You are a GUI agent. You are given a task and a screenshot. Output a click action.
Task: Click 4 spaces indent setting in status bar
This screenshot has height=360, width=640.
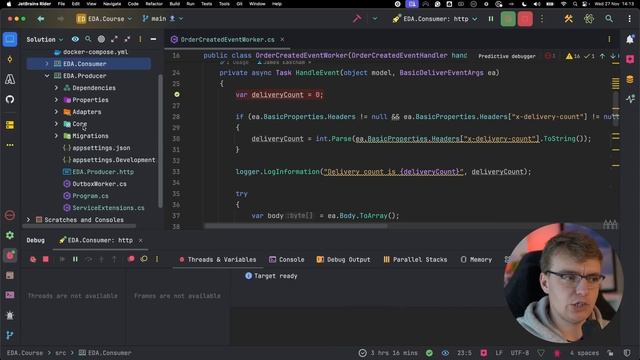tap(584, 353)
